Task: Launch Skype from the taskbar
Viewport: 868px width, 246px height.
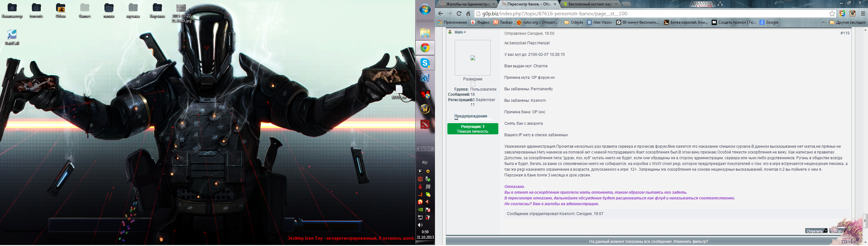Action: (x=425, y=63)
